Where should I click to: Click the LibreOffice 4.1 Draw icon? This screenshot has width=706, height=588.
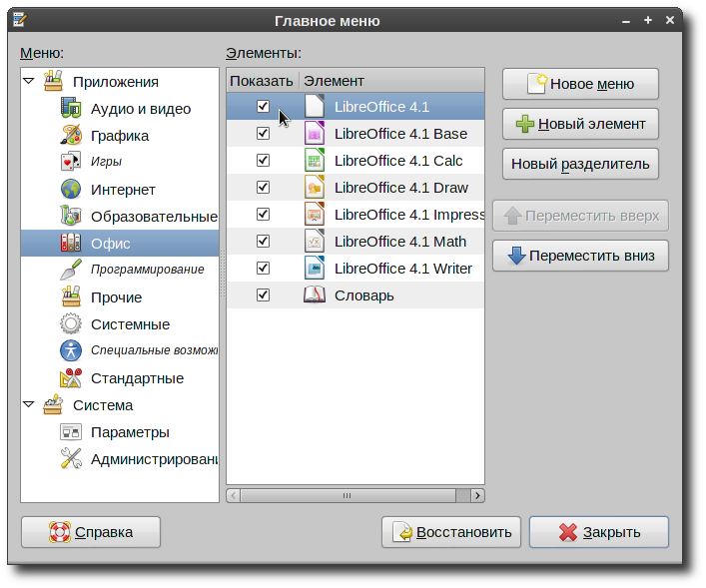coord(315,188)
